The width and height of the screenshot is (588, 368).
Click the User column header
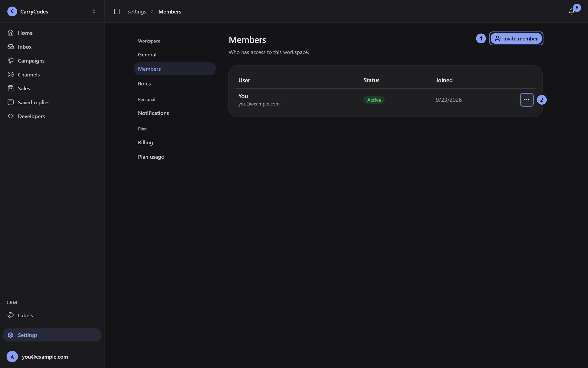(x=244, y=80)
